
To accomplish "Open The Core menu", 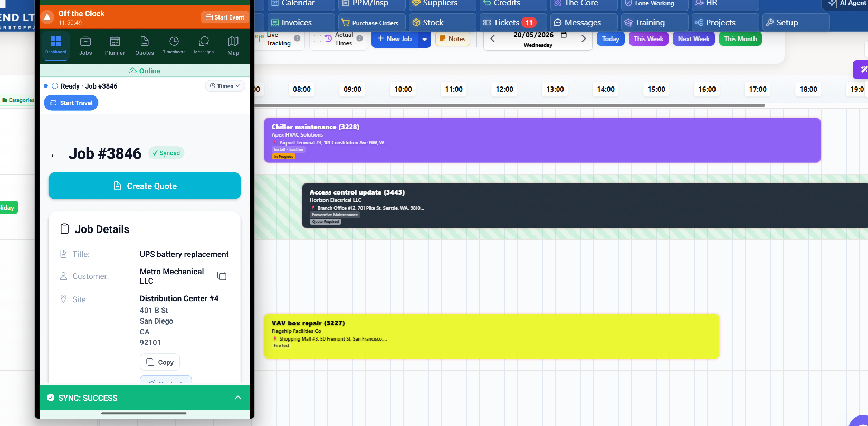I will tap(584, 4).
